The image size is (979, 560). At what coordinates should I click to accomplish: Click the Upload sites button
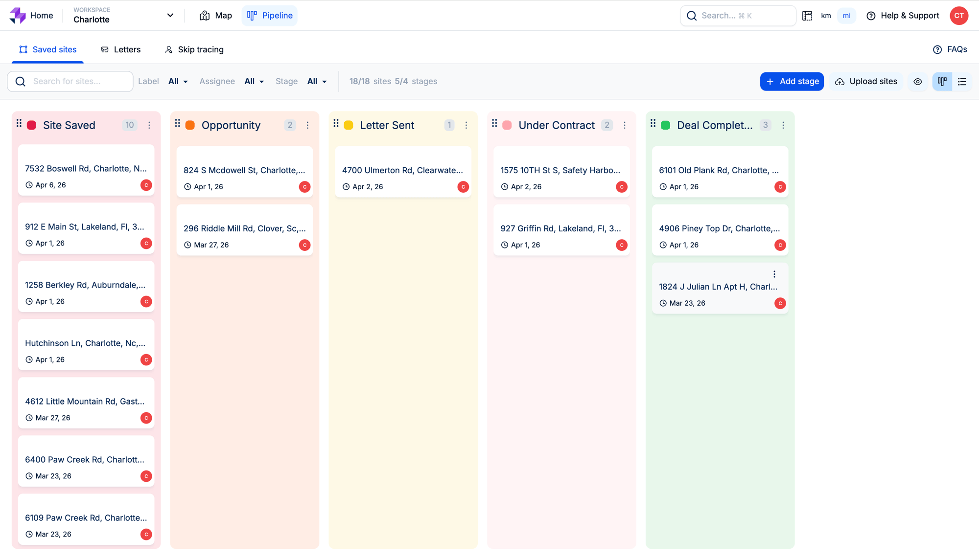pyautogui.click(x=866, y=82)
